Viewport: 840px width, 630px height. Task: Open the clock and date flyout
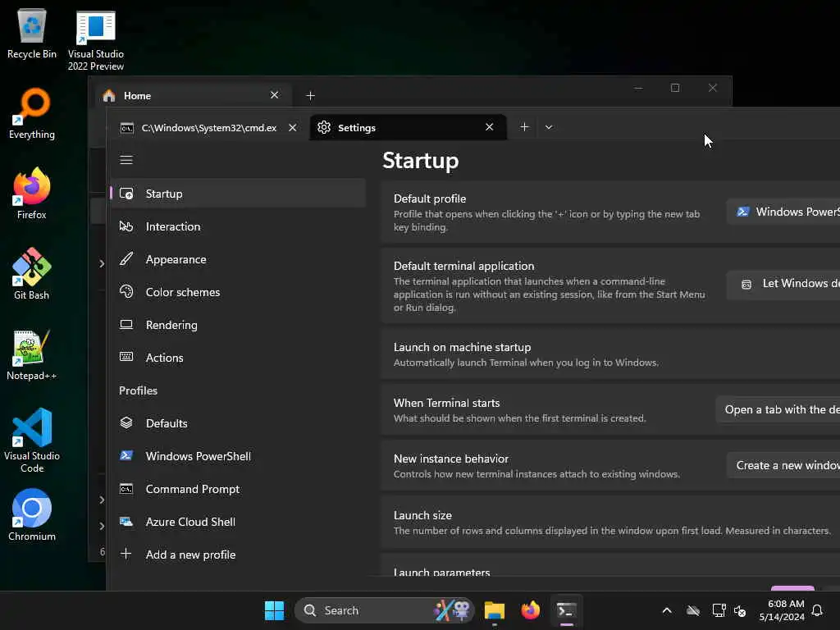pos(782,610)
